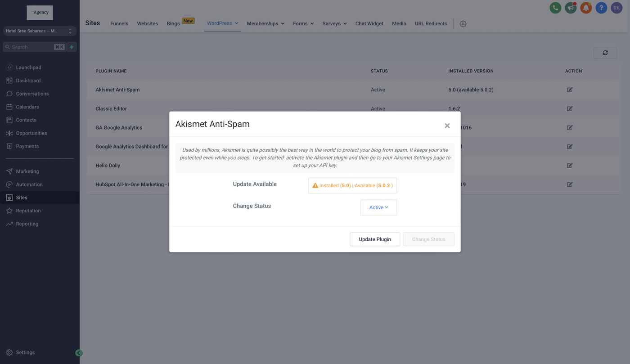Viewport: 630px width, 364px height.
Task: Open the megaphone announcements icon
Action: click(571, 8)
